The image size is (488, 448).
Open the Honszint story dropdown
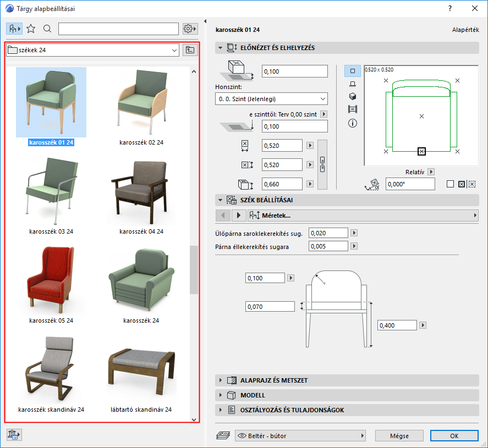tap(271, 99)
